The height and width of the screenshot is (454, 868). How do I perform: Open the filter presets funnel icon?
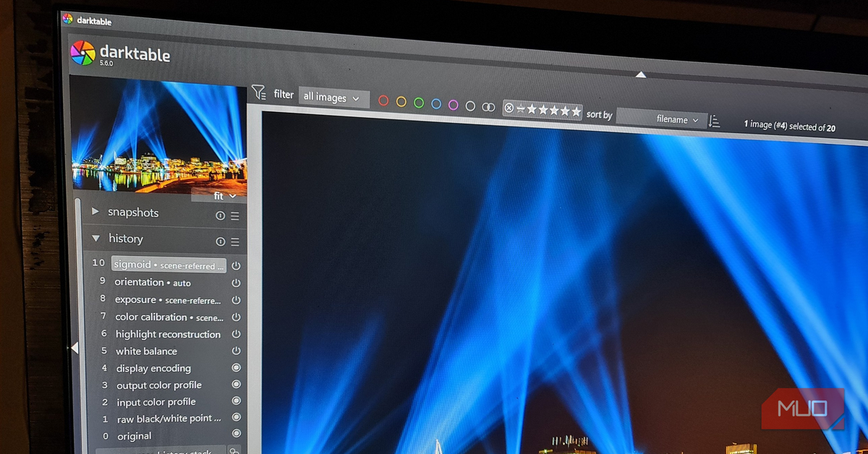point(258,93)
